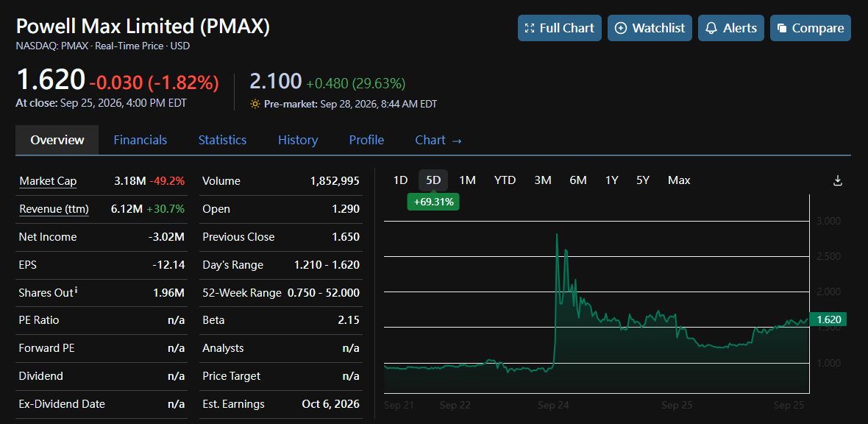Select the 1Y chart range
Image resolution: width=868 pixels, height=424 pixels.
pos(612,180)
